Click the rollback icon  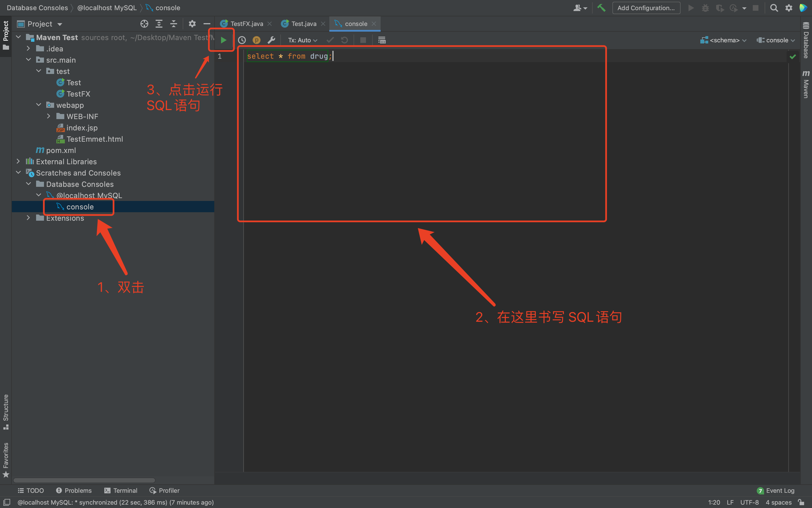click(344, 40)
